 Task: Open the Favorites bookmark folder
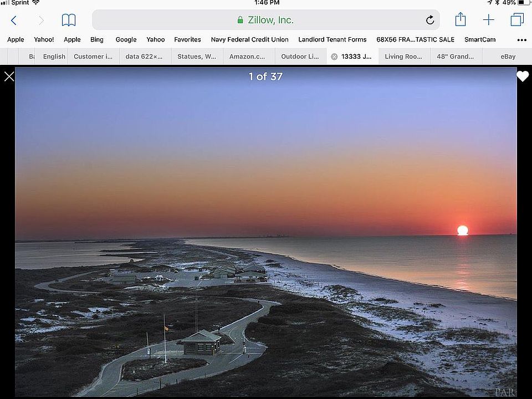[187, 40]
